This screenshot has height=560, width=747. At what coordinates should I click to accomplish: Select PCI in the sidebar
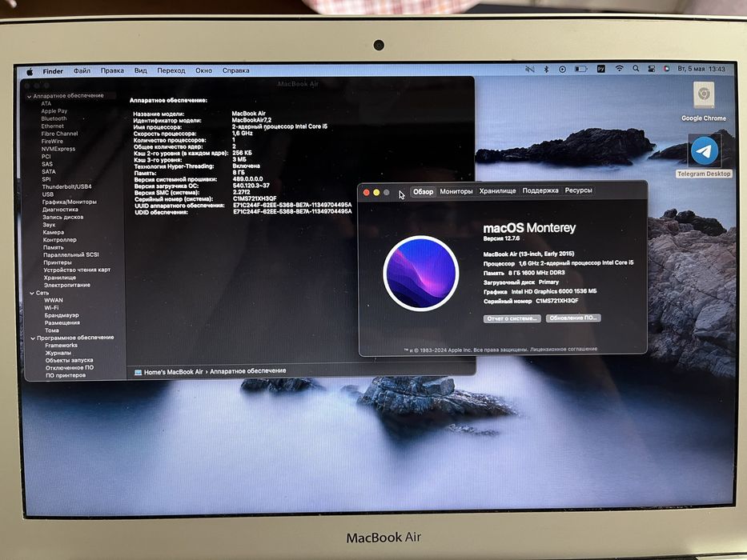tap(46, 157)
